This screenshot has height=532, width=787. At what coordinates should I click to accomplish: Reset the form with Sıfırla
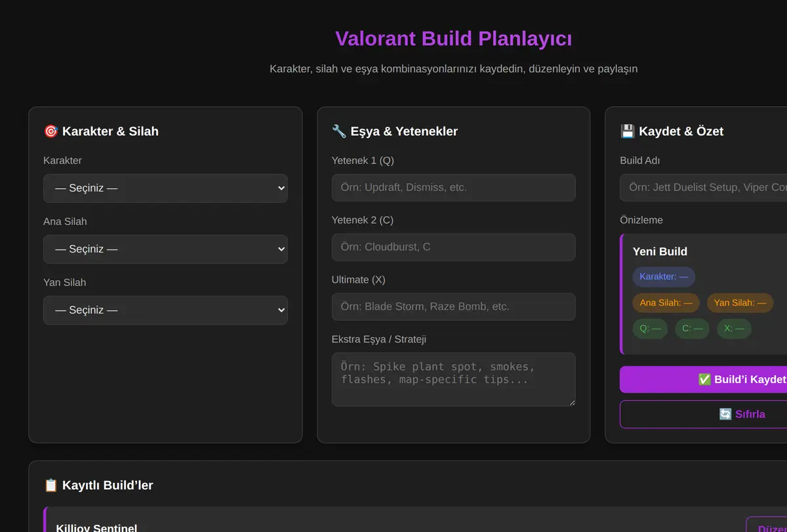(703, 415)
